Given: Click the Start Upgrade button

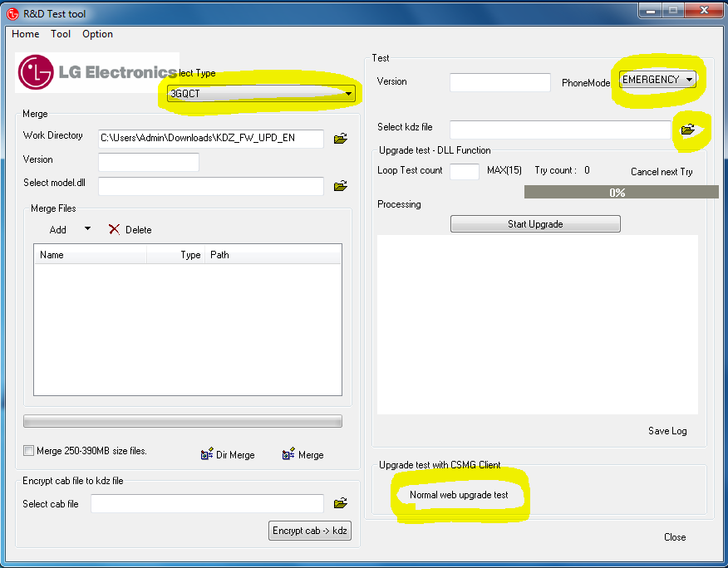Looking at the screenshot, I should pyautogui.click(x=535, y=223).
